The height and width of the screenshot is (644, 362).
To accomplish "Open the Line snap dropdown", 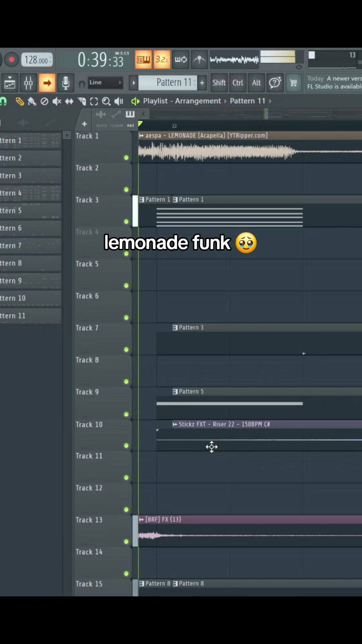I will pos(105,83).
